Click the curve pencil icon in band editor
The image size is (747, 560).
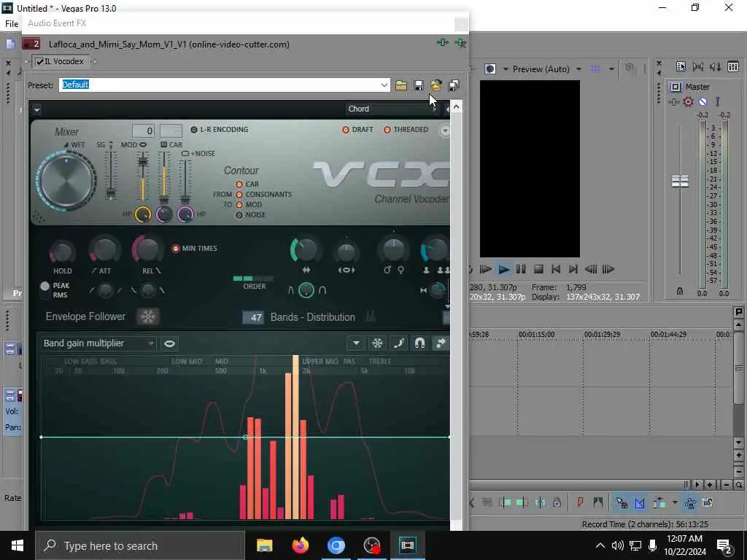point(399,343)
